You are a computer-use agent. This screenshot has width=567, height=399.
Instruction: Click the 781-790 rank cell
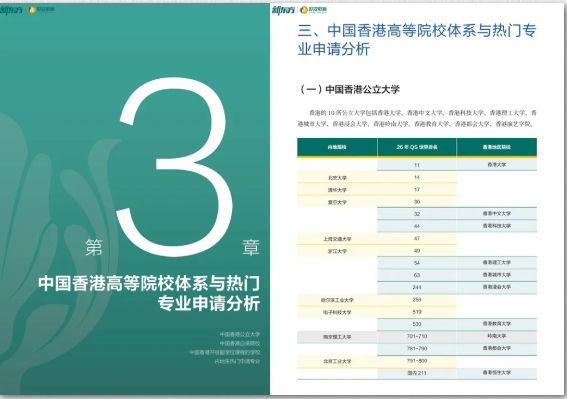[x=417, y=348]
